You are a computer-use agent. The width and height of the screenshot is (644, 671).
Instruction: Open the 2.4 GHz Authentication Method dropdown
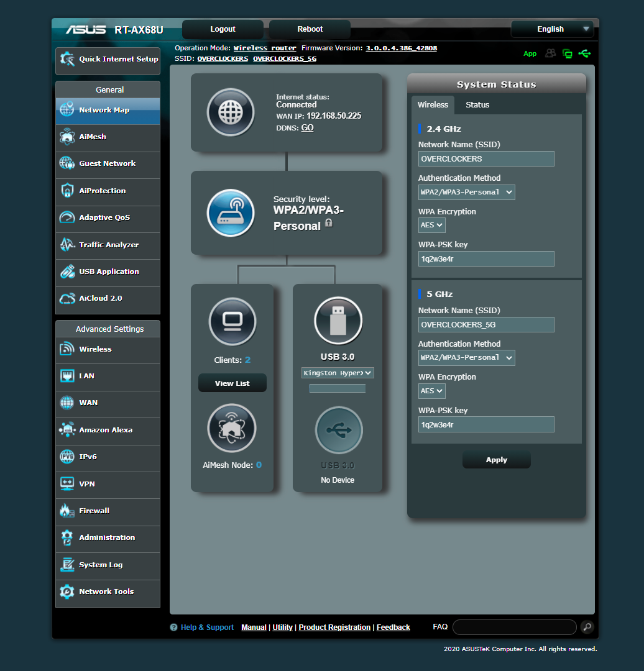[466, 192]
